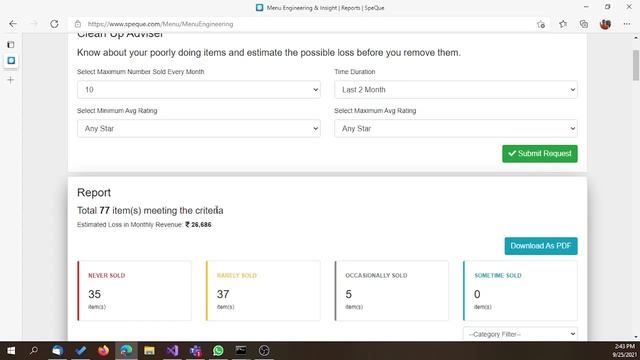Open WhatsApp from the taskbar
The width and height of the screenshot is (640, 360).
coord(218,351)
